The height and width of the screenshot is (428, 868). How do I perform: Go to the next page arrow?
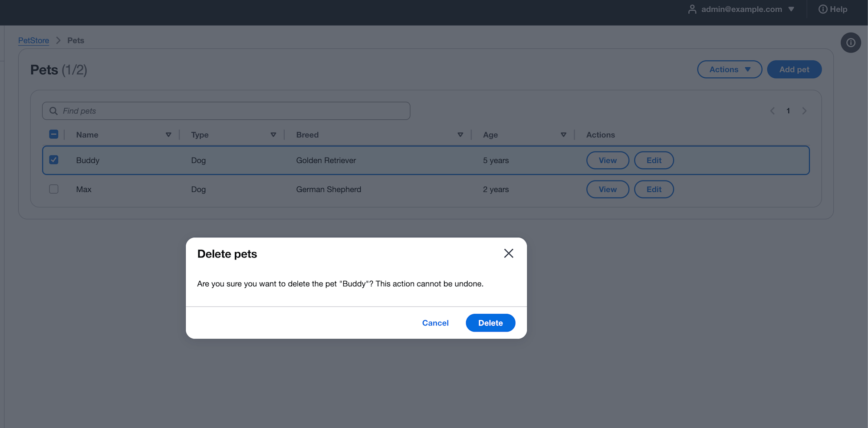[804, 111]
